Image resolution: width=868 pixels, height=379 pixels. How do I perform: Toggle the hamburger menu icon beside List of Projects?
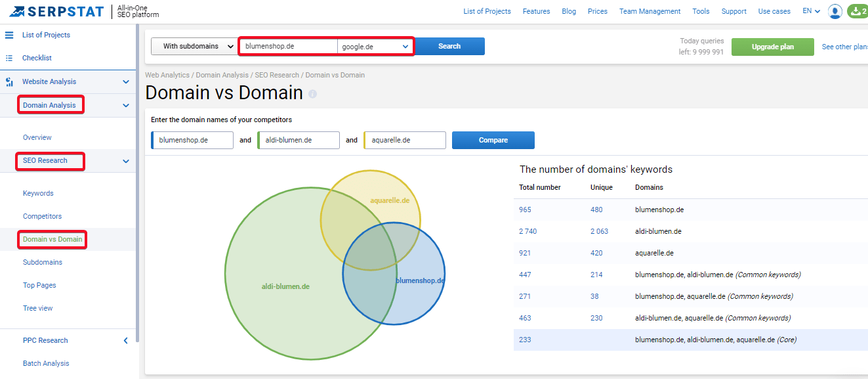coord(9,35)
